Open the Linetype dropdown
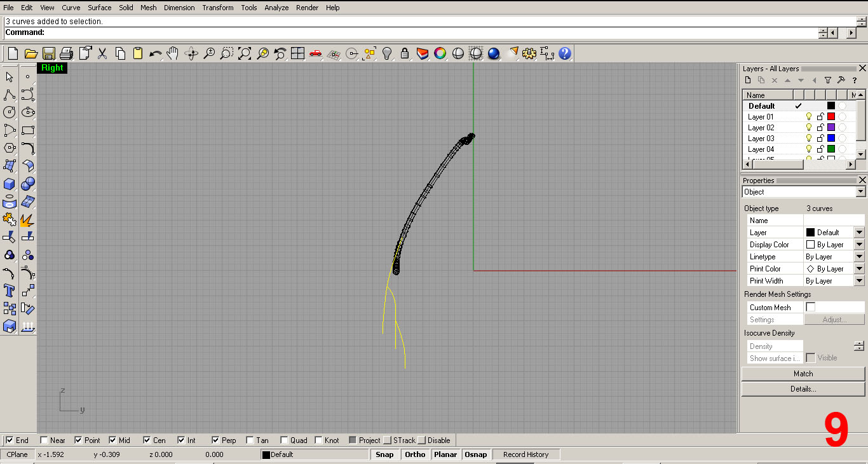The width and height of the screenshot is (868, 464). (x=859, y=257)
